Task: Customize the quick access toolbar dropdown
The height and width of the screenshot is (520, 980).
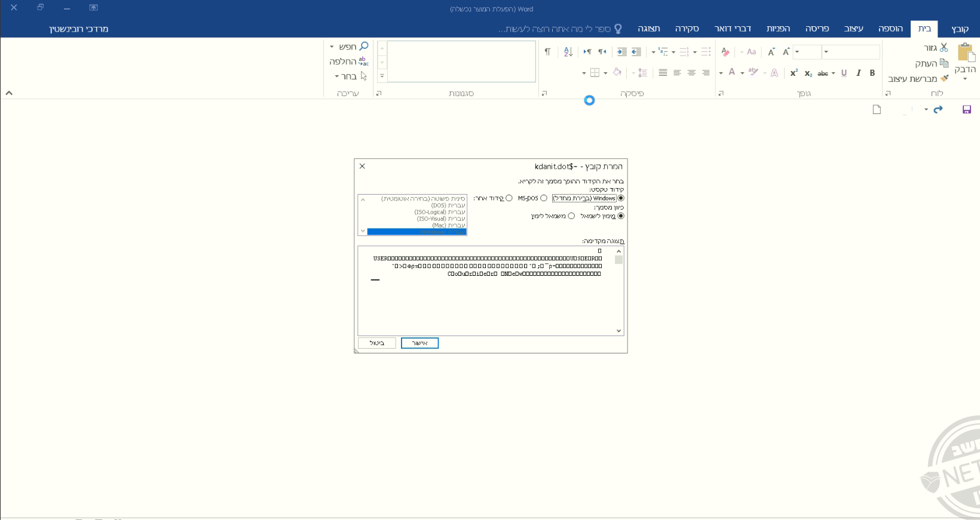Action: [x=926, y=109]
